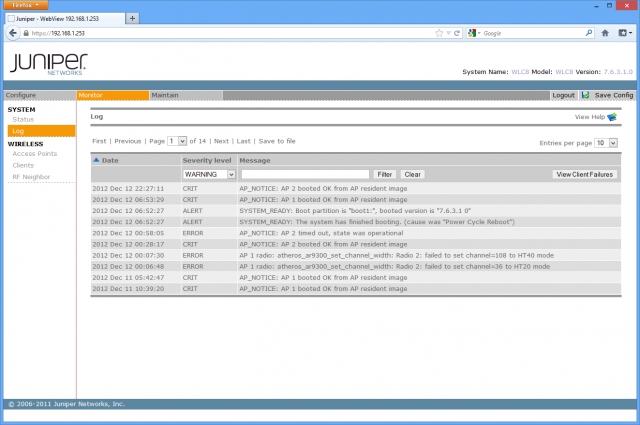
Task: Click the First page link
Action: (x=99, y=141)
